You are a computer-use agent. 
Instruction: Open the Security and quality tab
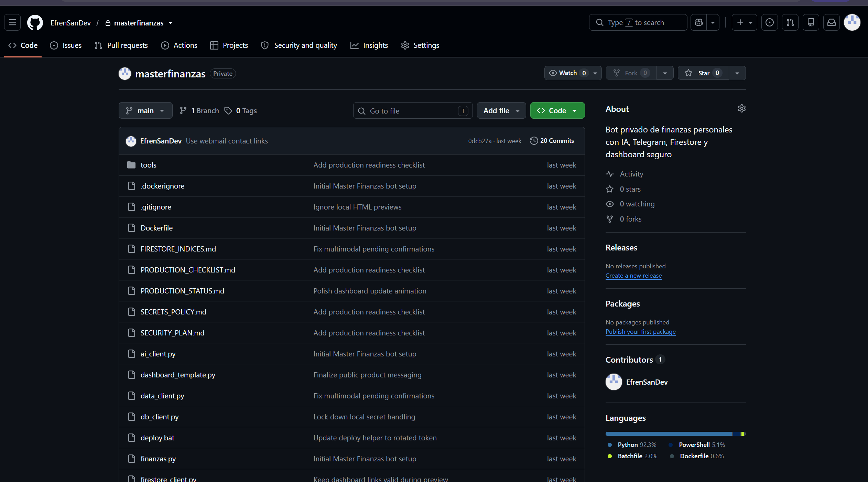299,45
